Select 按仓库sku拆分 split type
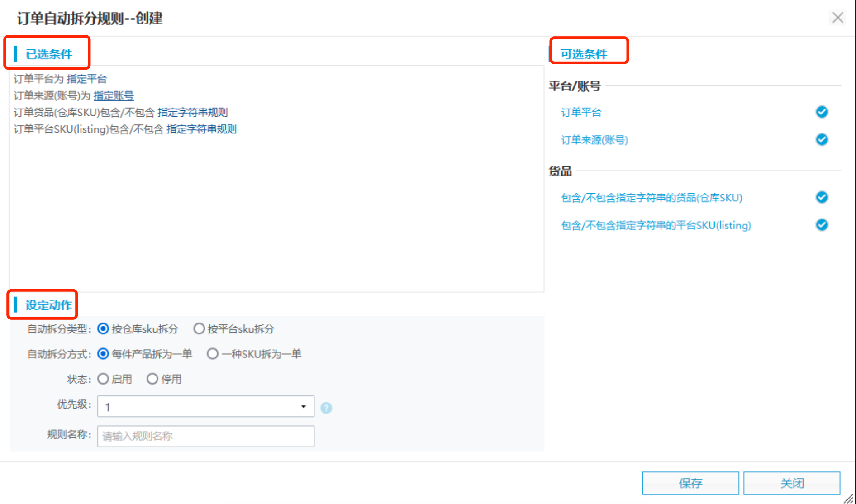 [x=103, y=329]
